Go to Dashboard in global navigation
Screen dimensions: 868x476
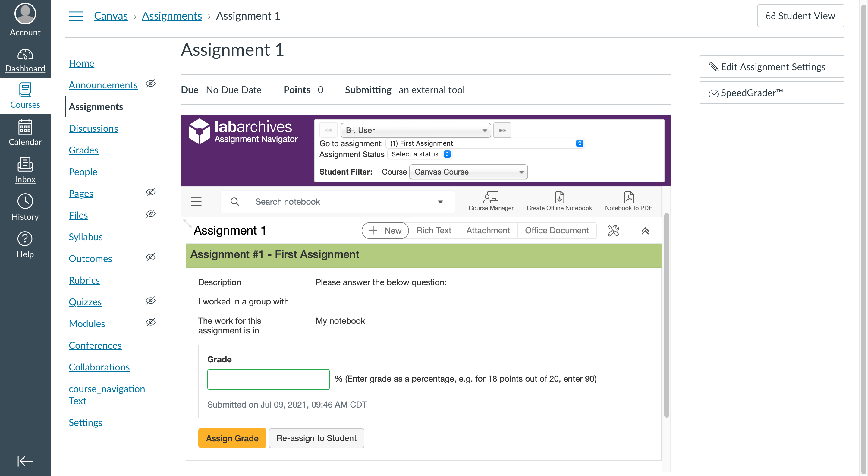click(25, 60)
